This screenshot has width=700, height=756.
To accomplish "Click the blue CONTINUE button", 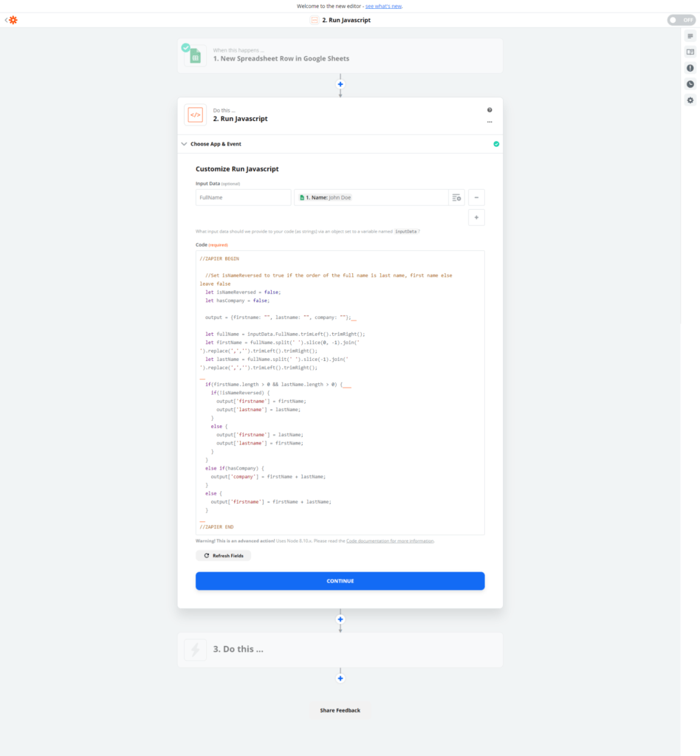I will [340, 581].
